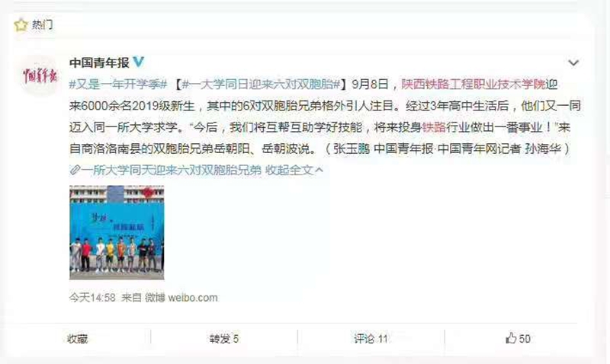
Task: Open the post options chevron menu
Action: pos(573,63)
